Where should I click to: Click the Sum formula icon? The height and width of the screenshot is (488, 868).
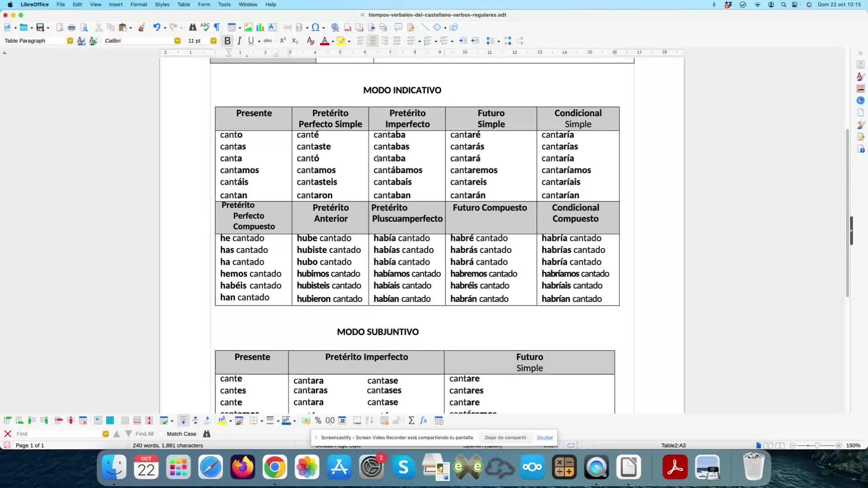pos(411,421)
